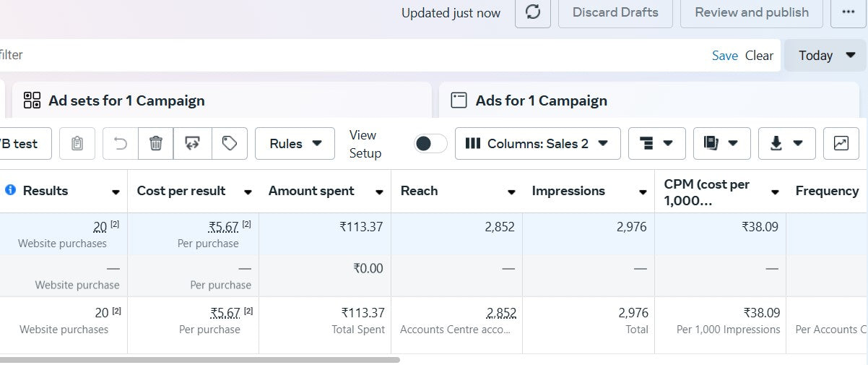This screenshot has width=868, height=365.
Task: Click first row ₹5.67 cost per result
Action: (223, 227)
